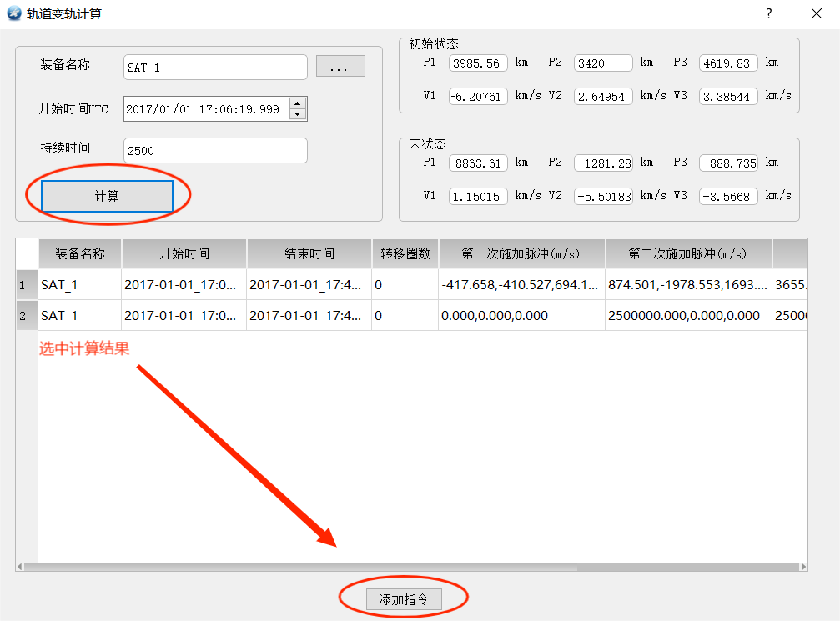
Task: Click initial state V2 field 2.64954
Action: point(603,97)
